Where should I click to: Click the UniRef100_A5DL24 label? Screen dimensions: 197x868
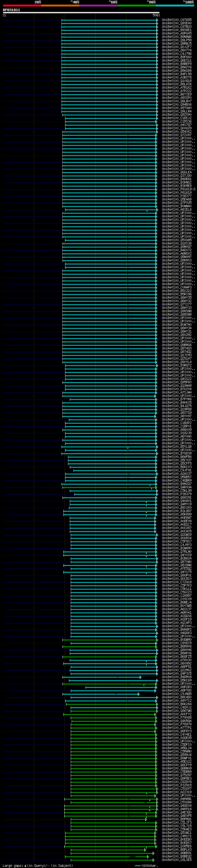pos(176,748)
